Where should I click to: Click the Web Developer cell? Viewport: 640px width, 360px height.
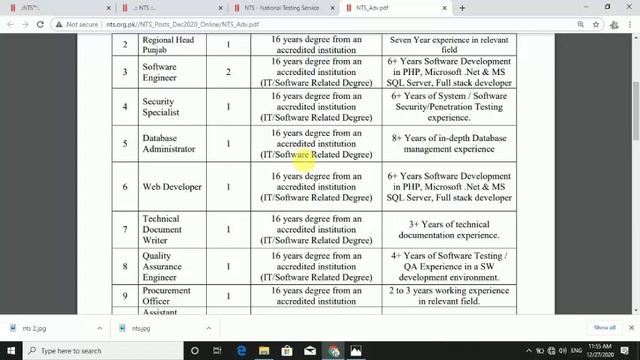[x=172, y=187]
